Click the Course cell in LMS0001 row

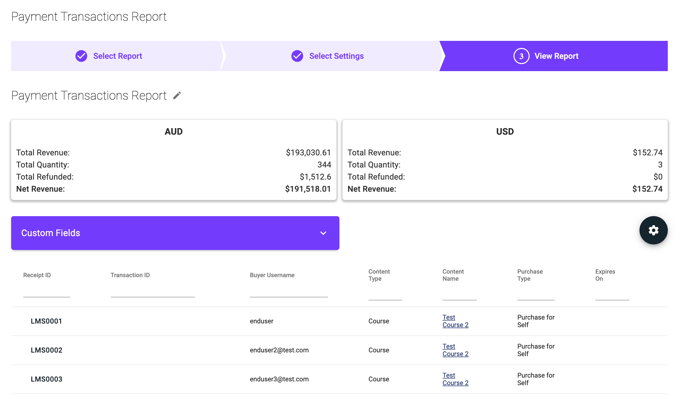tap(379, 321)
